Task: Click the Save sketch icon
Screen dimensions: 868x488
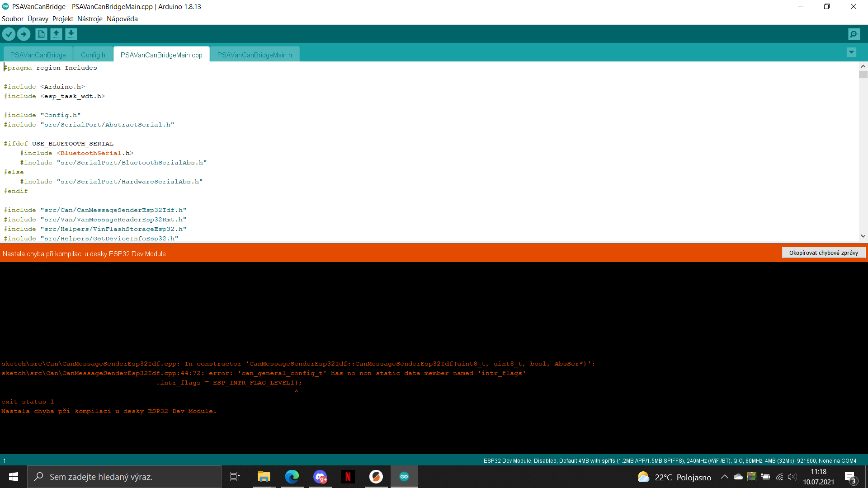Action: point(71,34)
